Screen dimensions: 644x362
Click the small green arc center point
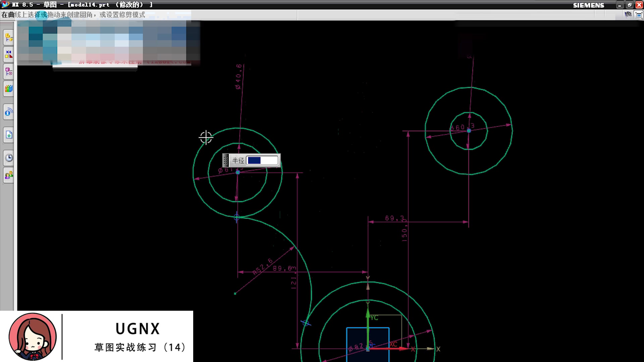click(x=235, y=294)
